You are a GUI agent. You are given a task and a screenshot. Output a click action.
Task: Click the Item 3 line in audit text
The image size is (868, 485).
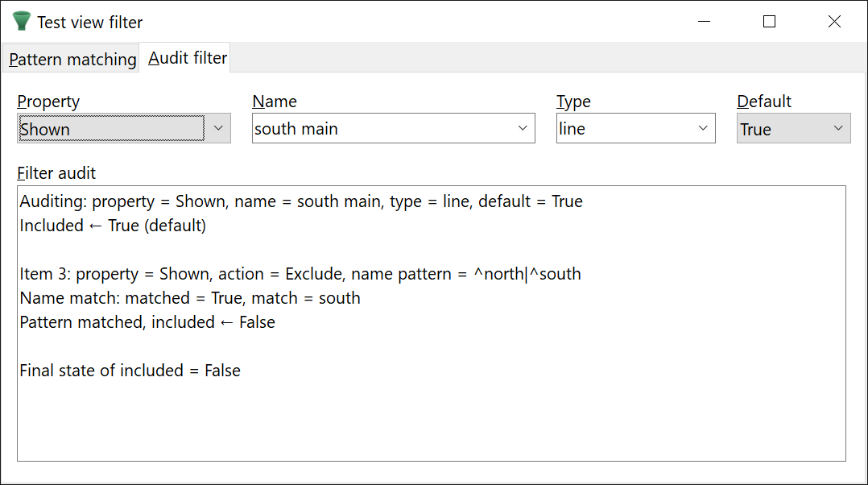300,274
